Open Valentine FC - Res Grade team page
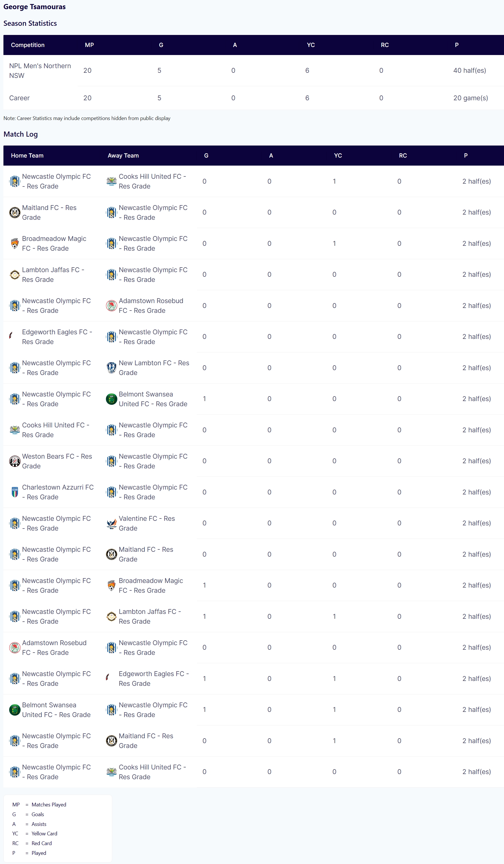The width and height of the screenshot is (504, 864). pyautogui.click(x=147, y=523)
